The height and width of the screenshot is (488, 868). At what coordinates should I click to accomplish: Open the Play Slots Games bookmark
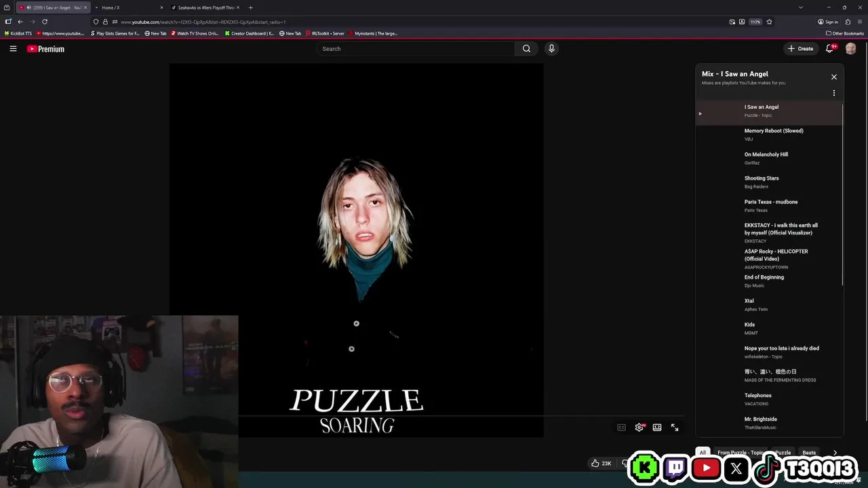(115, 33)
